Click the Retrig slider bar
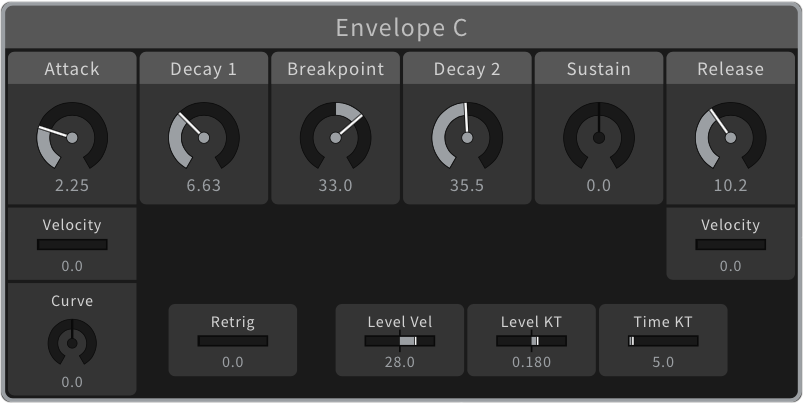The width and height of the screenshot is (803, 403). 233,341
